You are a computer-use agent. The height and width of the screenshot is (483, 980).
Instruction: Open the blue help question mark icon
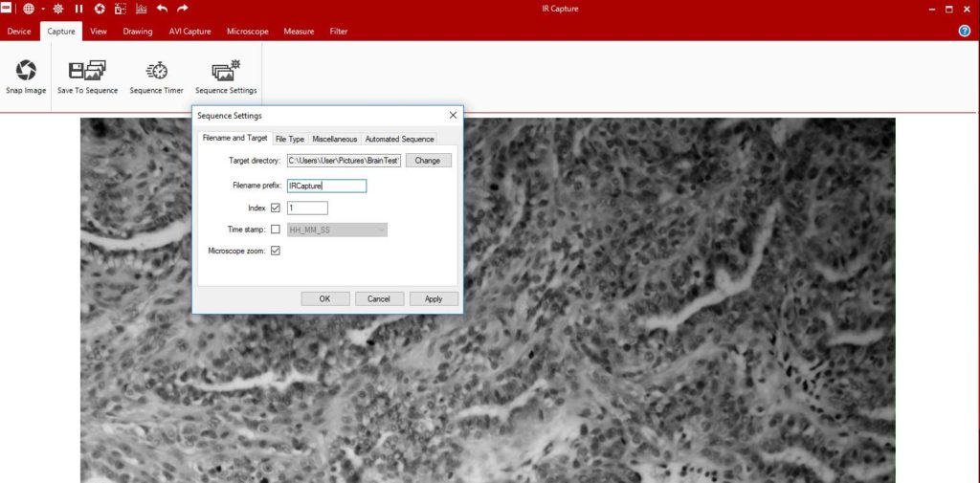(965, 31)
